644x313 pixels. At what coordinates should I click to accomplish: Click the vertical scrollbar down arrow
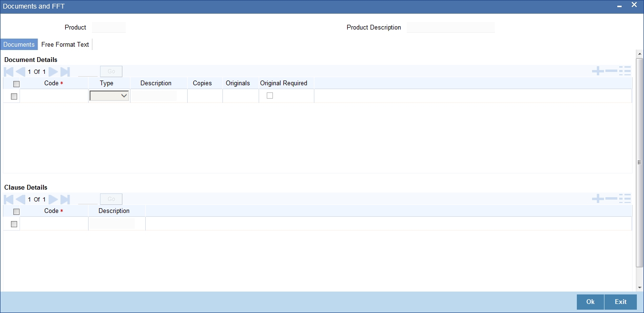(640, 288)
